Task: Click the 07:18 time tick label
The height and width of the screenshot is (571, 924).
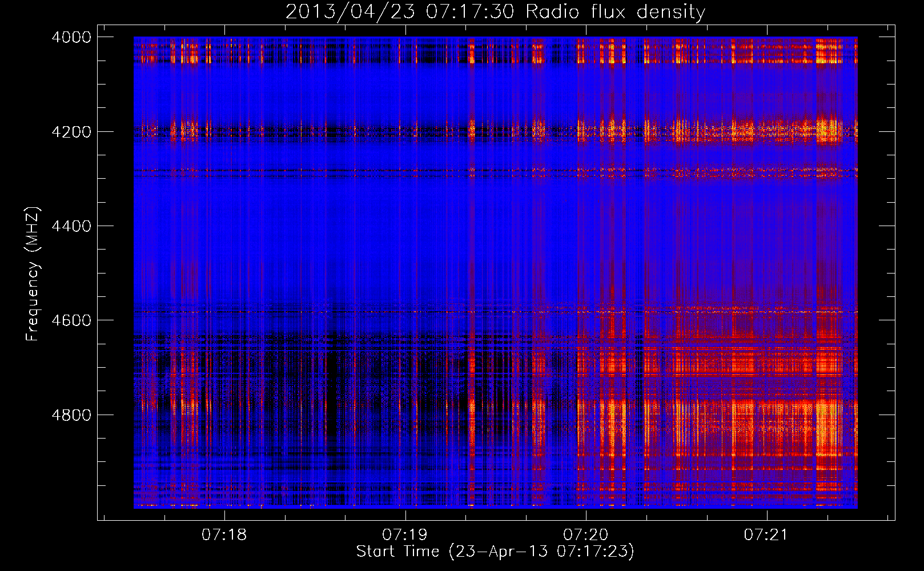Action: (x=224, y=534)
